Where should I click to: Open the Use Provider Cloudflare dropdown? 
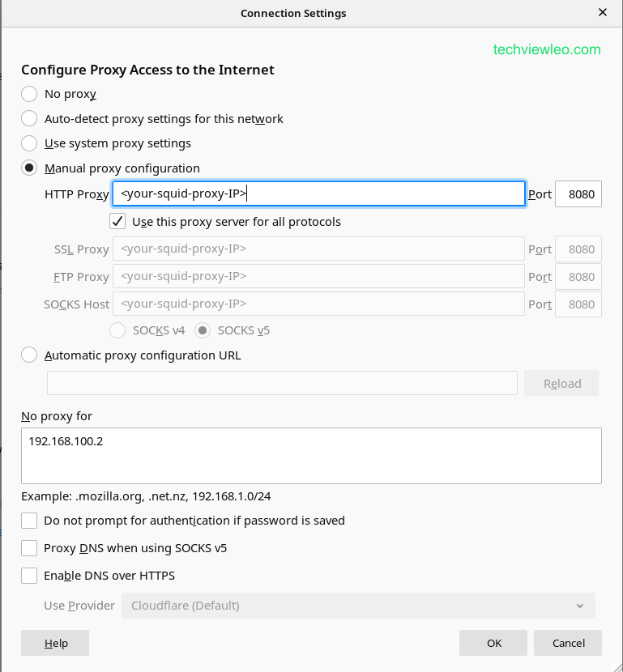pyautogui.click(x=357, y=606)
